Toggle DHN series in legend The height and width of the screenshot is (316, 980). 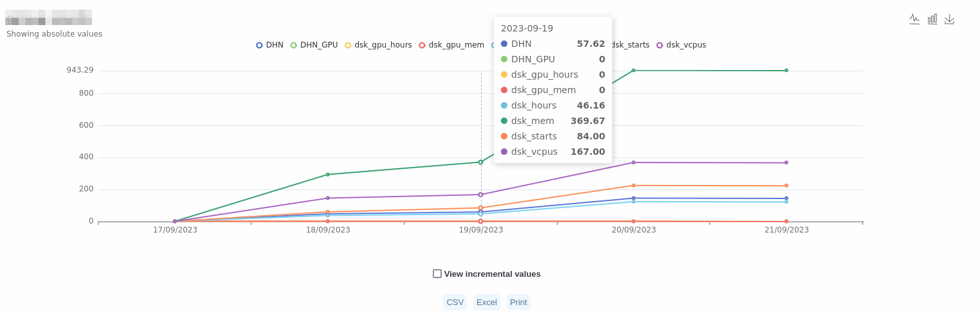pyautogui.click(x=269, y=45)
